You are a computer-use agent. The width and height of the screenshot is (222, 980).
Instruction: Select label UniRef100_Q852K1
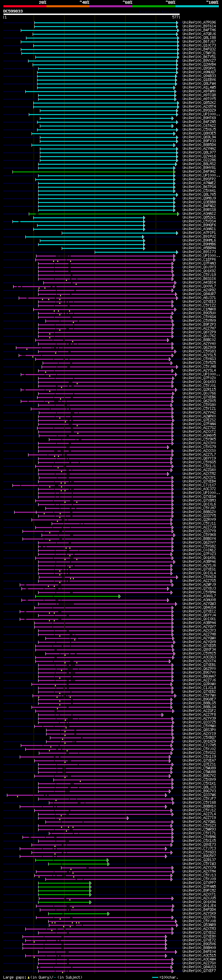point(199,218)
